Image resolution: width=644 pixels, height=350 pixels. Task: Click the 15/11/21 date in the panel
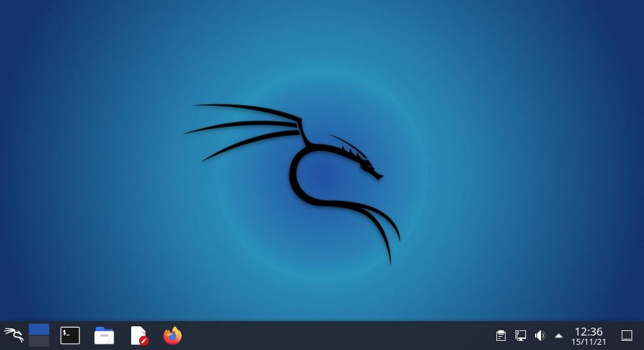tap(588, 342)
